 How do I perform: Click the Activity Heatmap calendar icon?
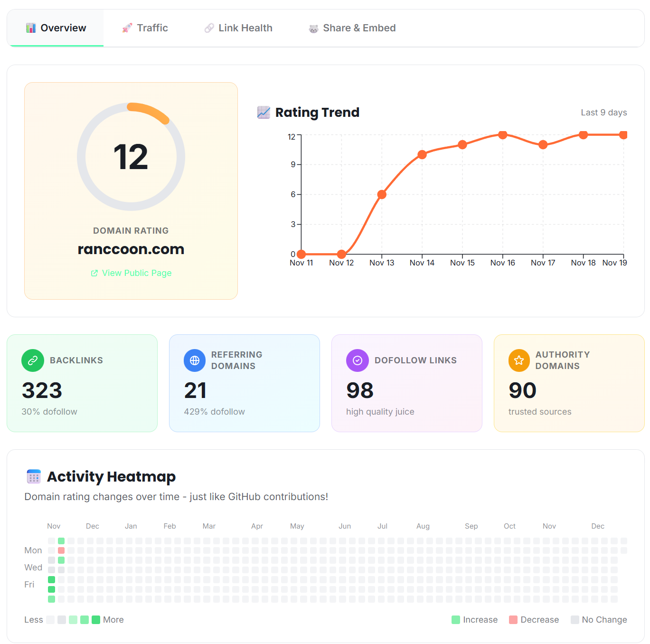(34, 476)
